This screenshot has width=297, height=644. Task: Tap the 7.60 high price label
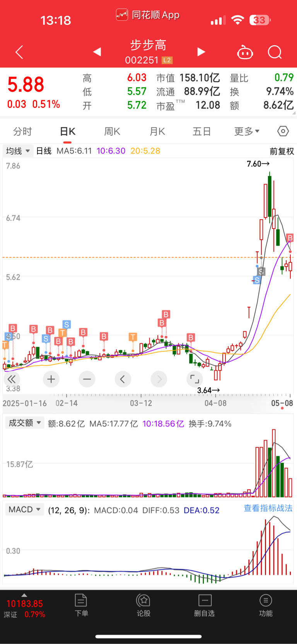click(x=258, y=164)
